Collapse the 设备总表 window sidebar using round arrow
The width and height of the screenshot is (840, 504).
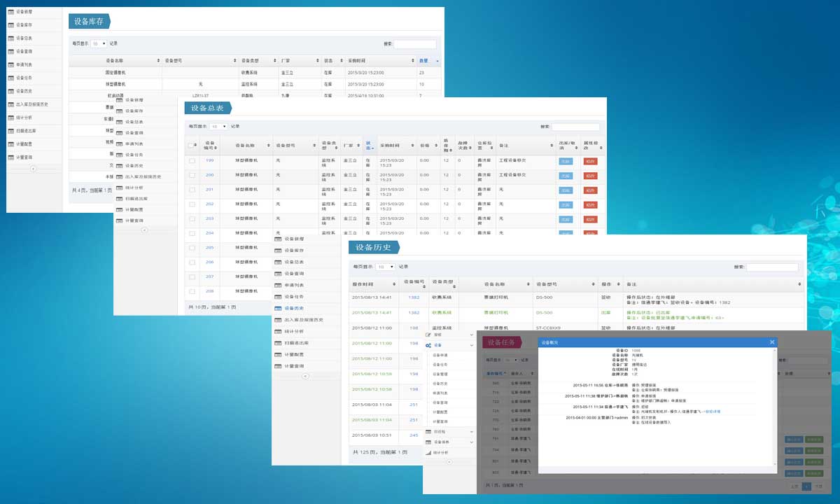tap(144, 230)
